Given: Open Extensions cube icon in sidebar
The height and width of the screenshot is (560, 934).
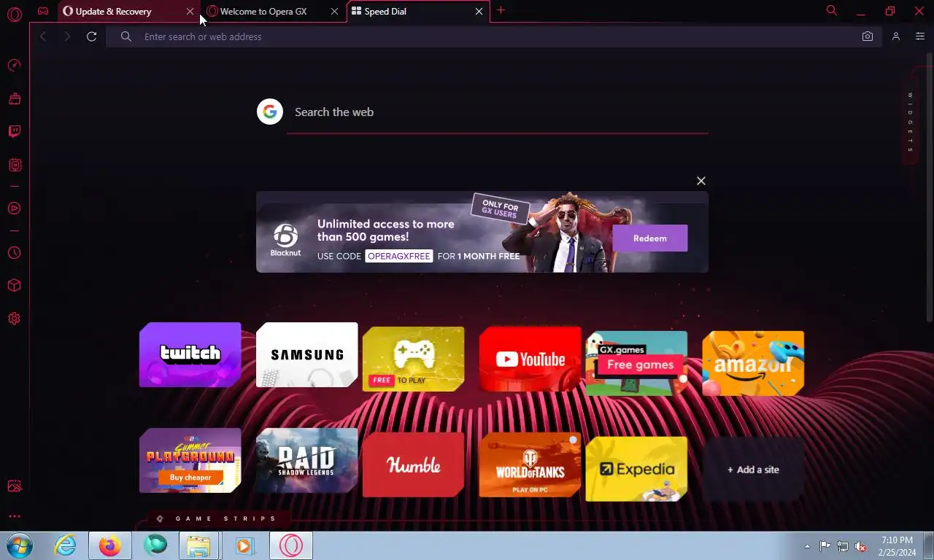Looking at the screenshot, I should 14,286.
